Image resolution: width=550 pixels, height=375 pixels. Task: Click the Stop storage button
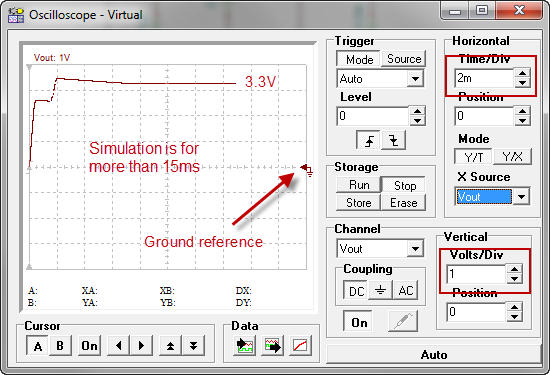click(x=403, y=185)
